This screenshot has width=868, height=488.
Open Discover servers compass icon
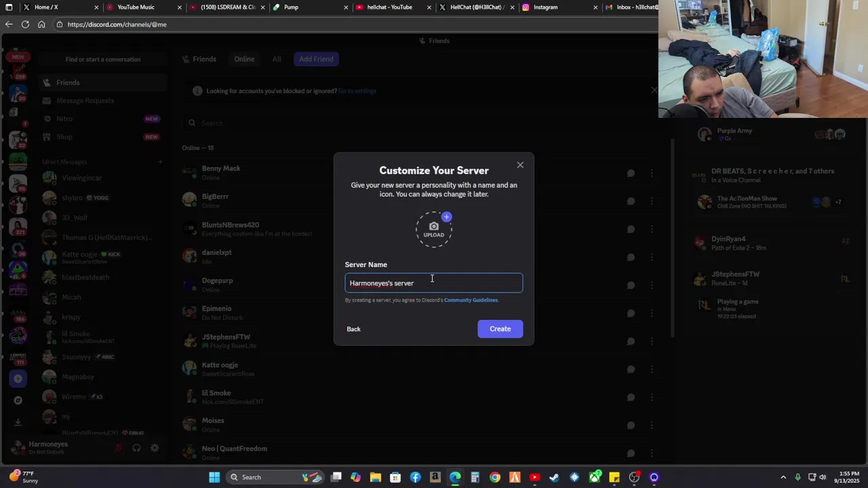click(x=18, y=400)
